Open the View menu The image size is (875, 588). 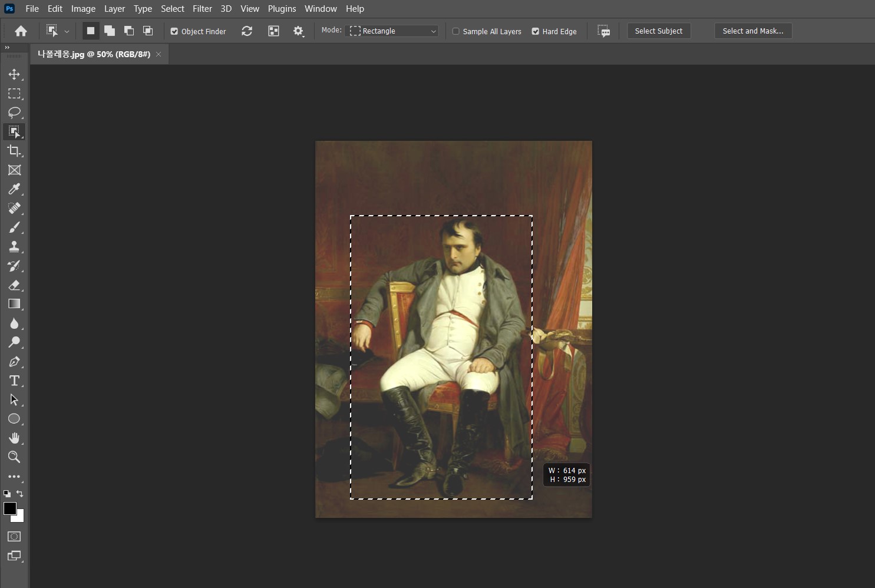(250, 9)
